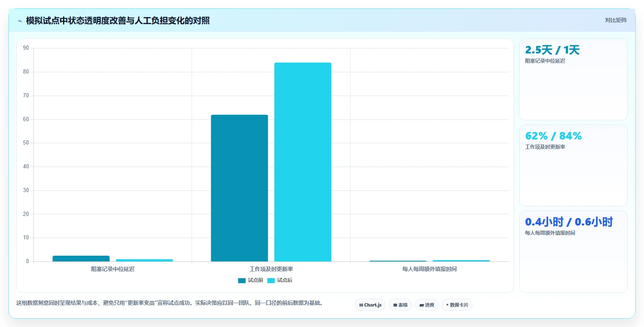
Task: Click the 试点后 bar for 工作项及时更新率
Action: point(303,162)
